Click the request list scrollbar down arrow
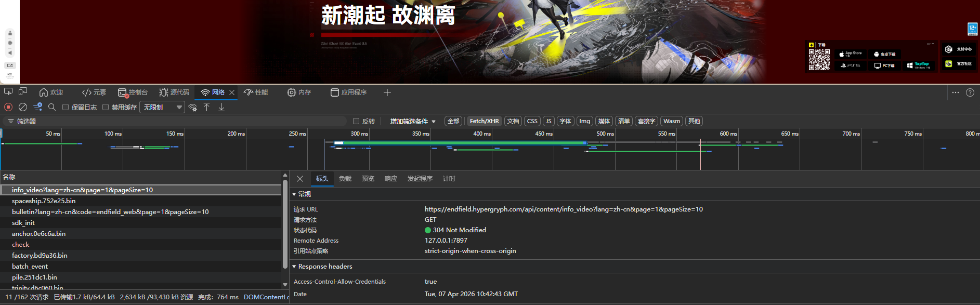The image size is (980, 305). [x=285, y=285]
